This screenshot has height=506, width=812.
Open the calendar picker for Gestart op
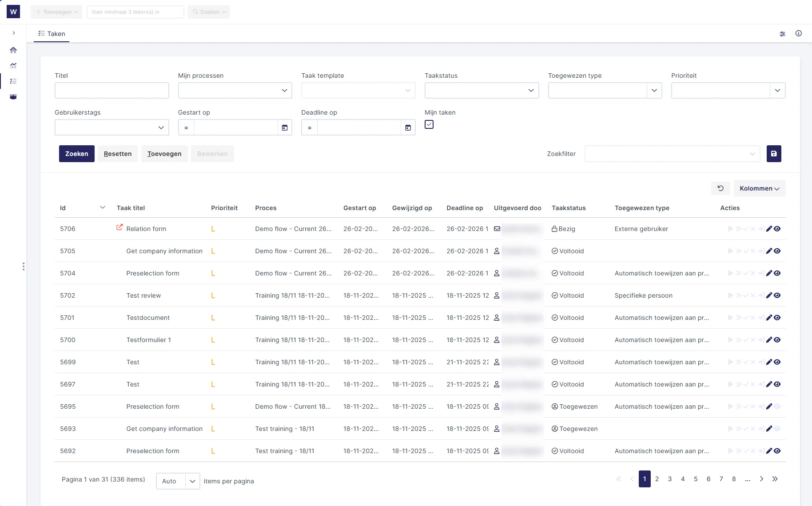pos(285,127)
